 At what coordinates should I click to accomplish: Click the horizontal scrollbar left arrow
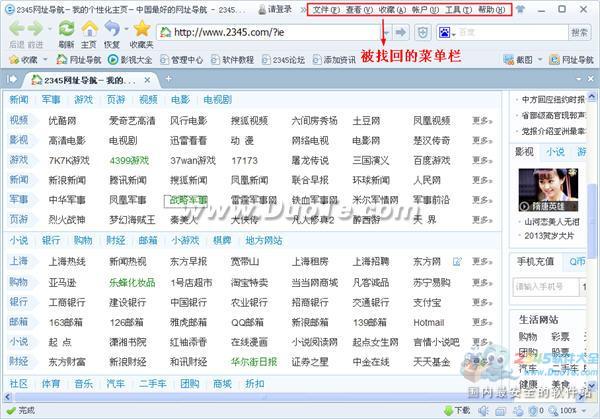(7, 397)
